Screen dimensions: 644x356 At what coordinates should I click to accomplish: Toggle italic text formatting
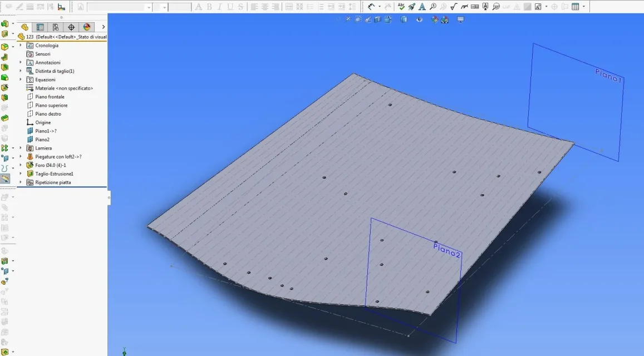219,7
